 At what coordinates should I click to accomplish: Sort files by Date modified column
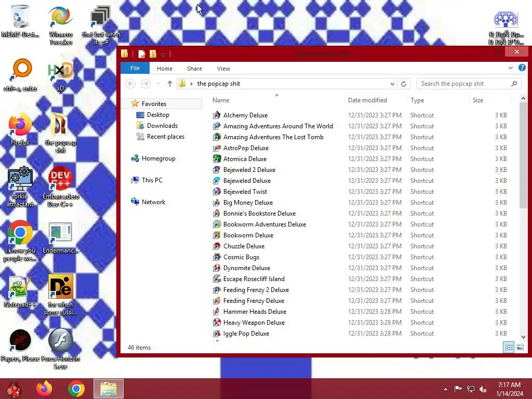pyautogui.click(x=376, y=100)
